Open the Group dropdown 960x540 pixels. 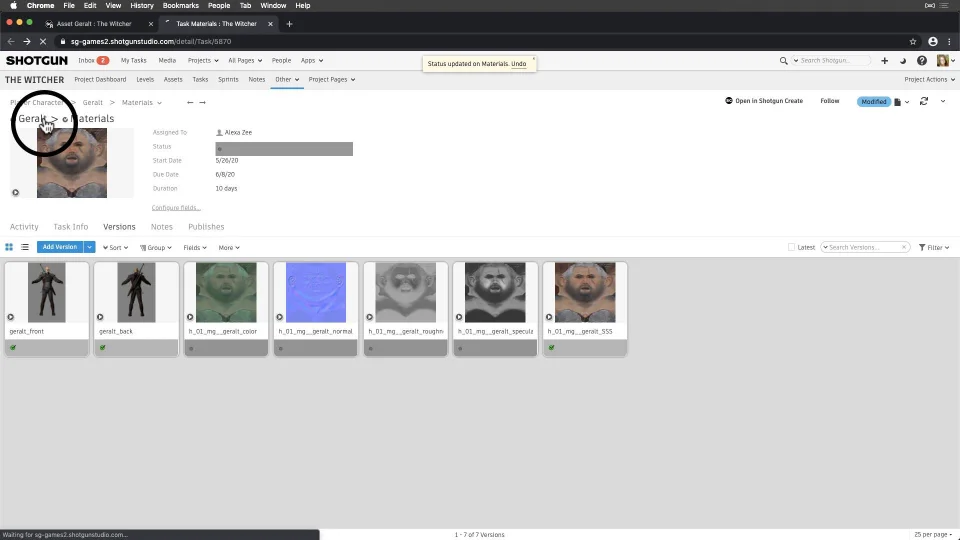coord(156,247)
